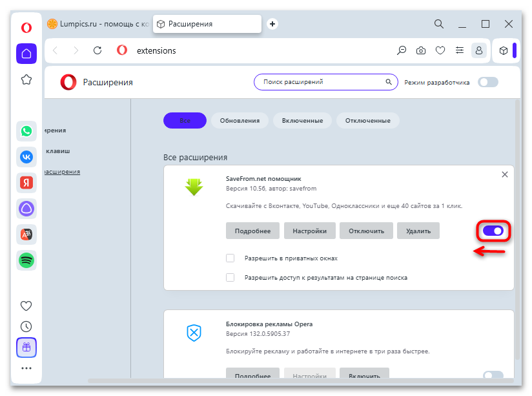Open the translator sidebar icon

pos(26,234)
